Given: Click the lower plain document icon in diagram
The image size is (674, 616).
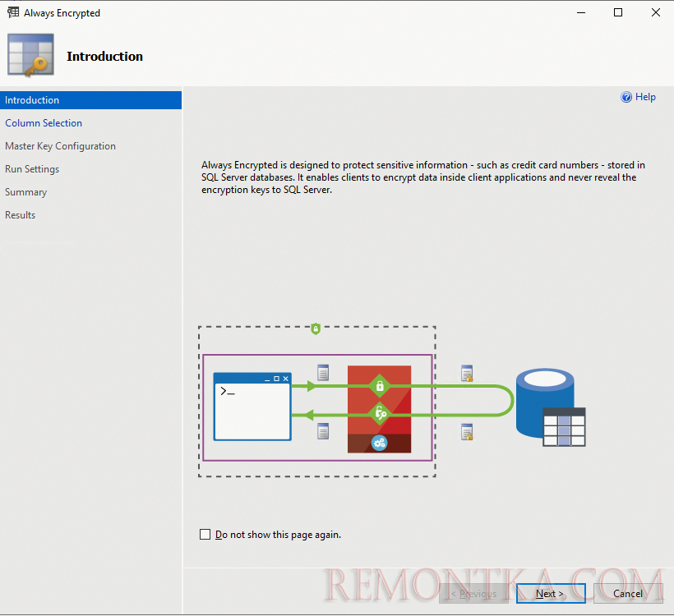Looking at the screenshot, I should [323, 431].
